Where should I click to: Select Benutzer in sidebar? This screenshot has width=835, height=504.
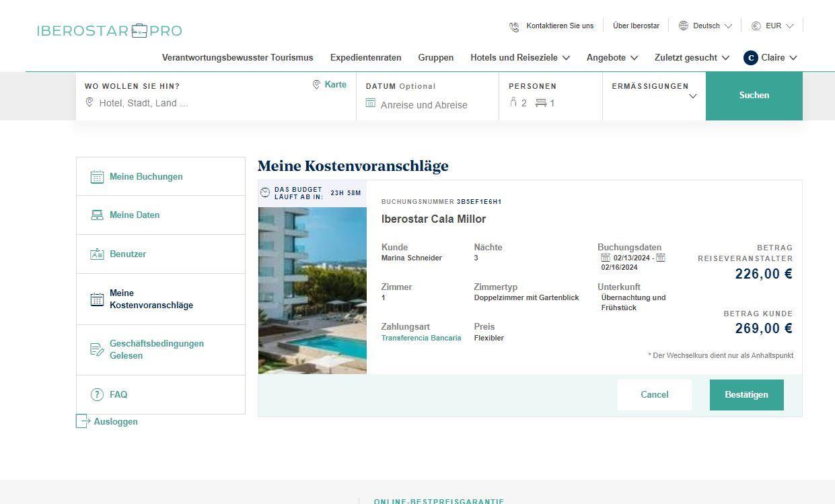coord(161,254)
